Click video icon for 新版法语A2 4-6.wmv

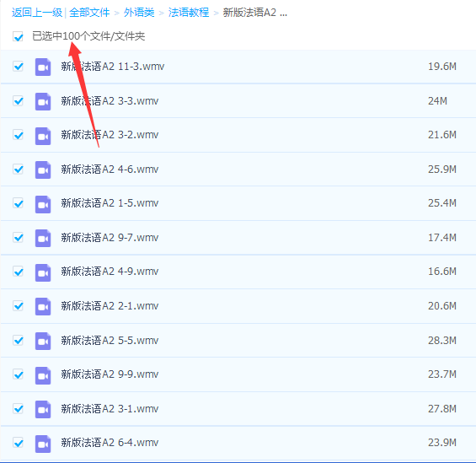(x=43, y=170)
